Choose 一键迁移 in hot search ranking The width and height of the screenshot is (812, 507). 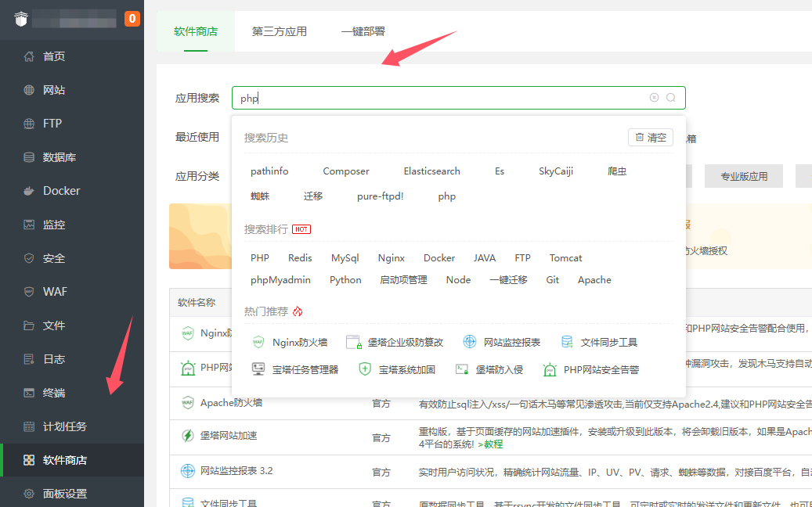point(508,280)
